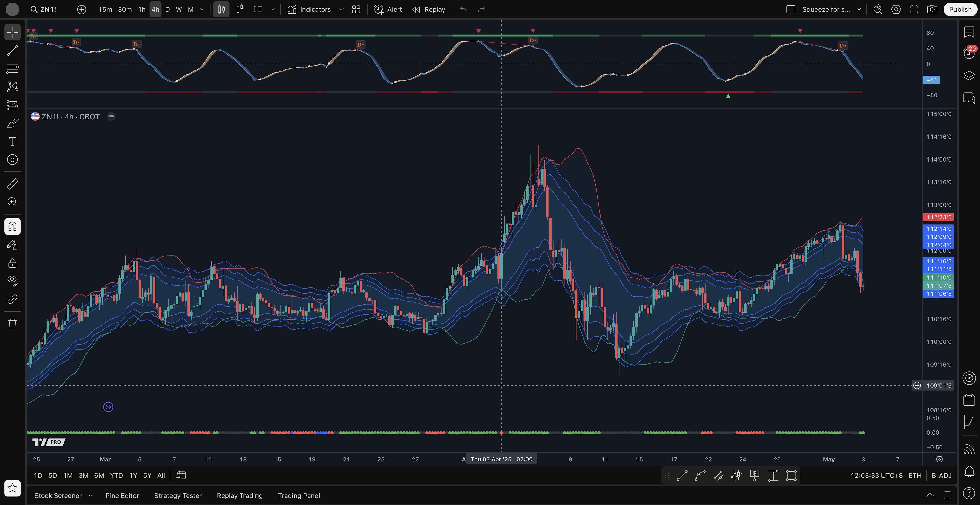The image size is (980, 505).
Task: Select the ruler measure tool
Action: pos(12,184)
